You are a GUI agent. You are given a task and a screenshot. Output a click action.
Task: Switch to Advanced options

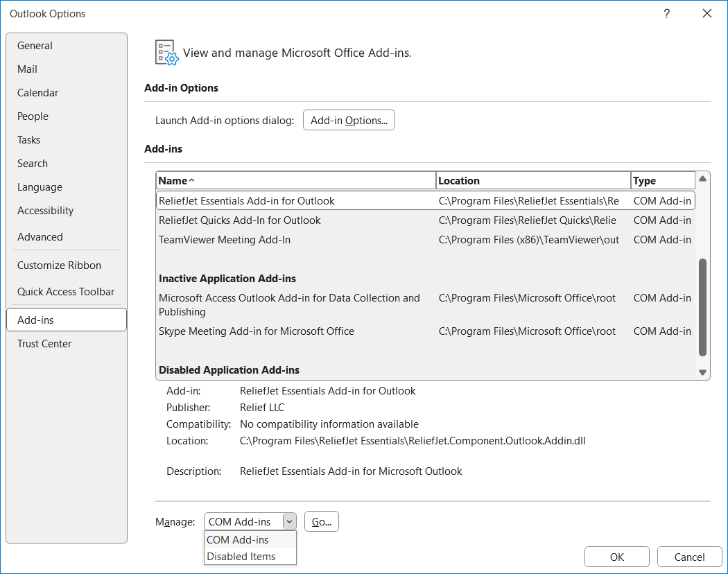[67, 237]
